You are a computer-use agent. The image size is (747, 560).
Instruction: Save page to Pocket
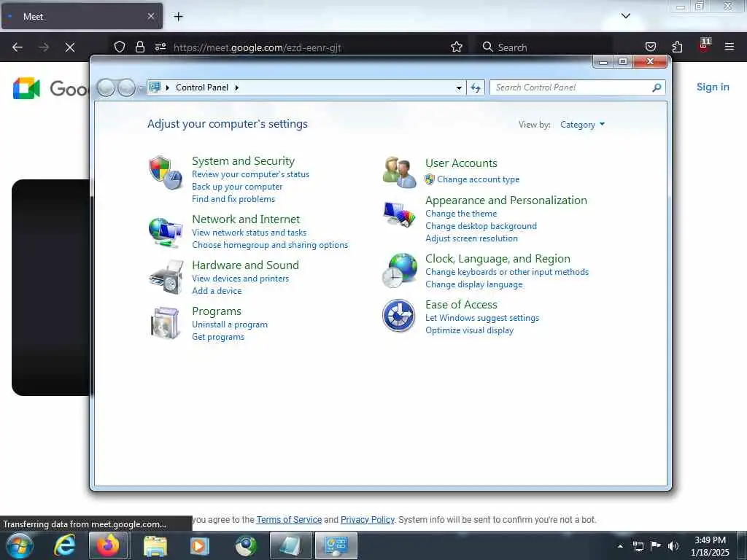pos(650,47)
